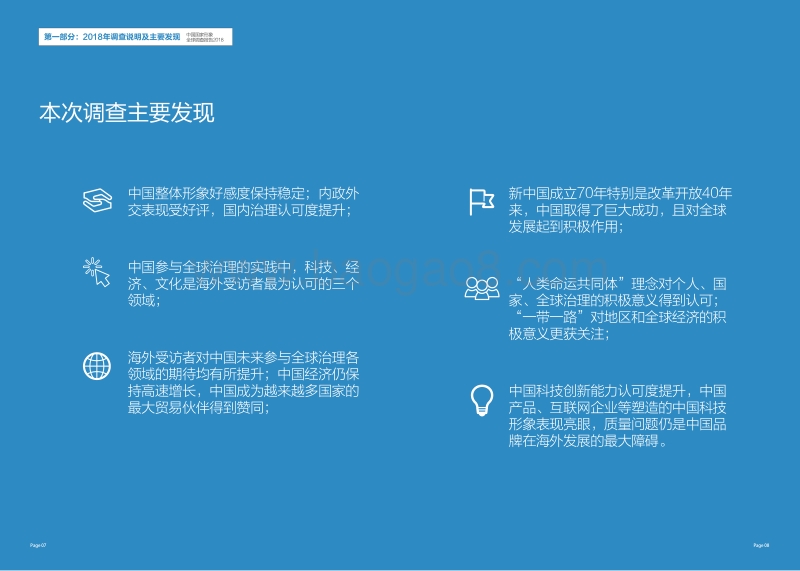The width and height of the screenshot is (800, 571).
Task: Click the text 济、文化是海外受访者最为认可的三个
Action: (243, 284)
